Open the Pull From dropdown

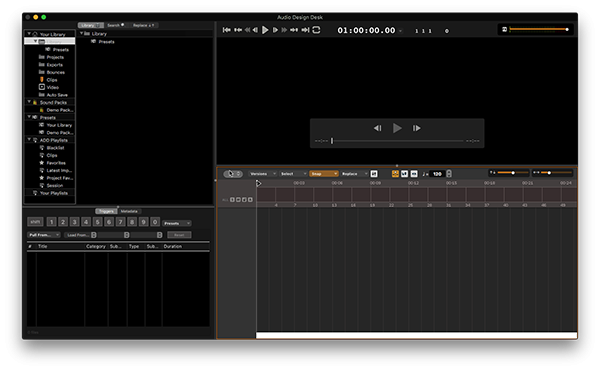pyautogui.click(x=44, y=235)
